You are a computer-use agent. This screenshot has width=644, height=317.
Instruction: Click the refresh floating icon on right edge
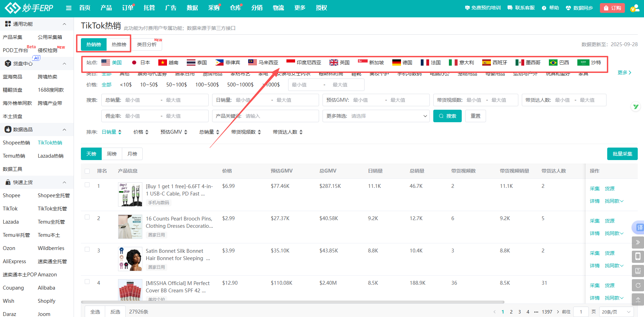tap(638, 285)
